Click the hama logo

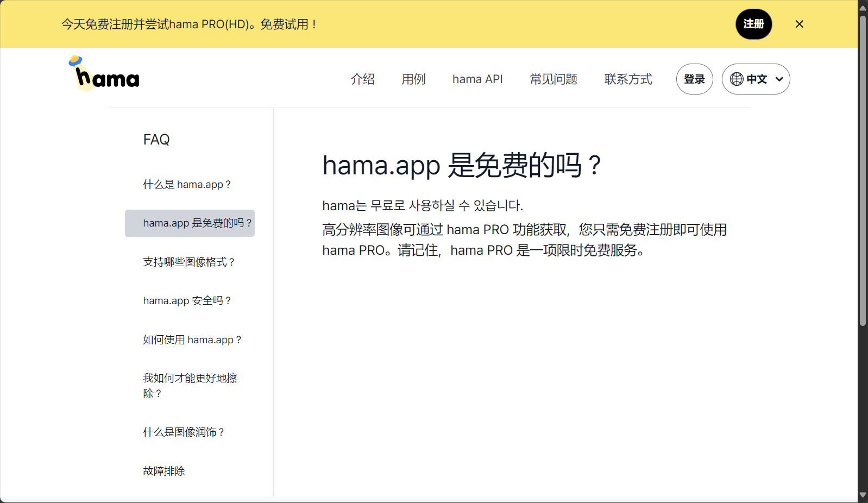[x=104, y=73]
